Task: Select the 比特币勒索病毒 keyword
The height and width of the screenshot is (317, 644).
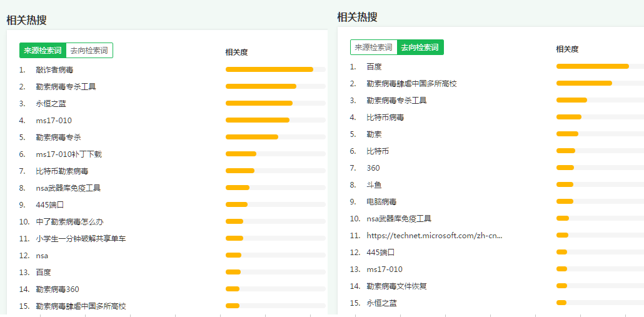Action: tap(62, 171)
